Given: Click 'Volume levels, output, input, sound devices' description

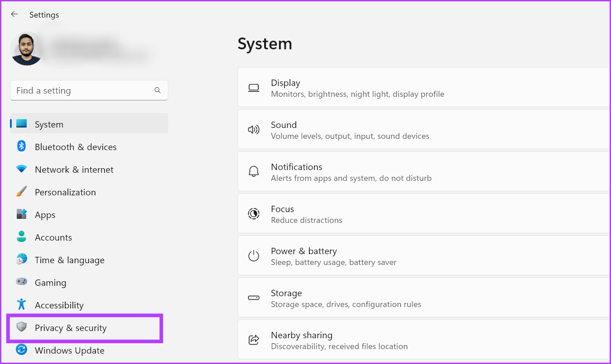Looking at the screenshot, I should click(350, 136).
